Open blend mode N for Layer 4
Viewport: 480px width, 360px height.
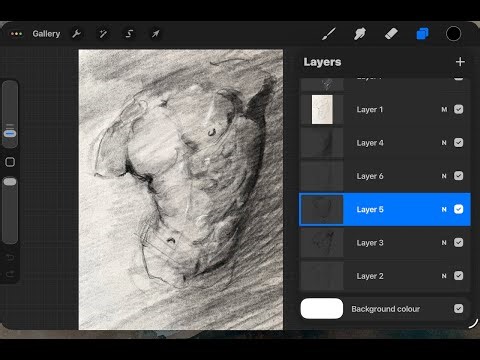click(x=444, y=143)
